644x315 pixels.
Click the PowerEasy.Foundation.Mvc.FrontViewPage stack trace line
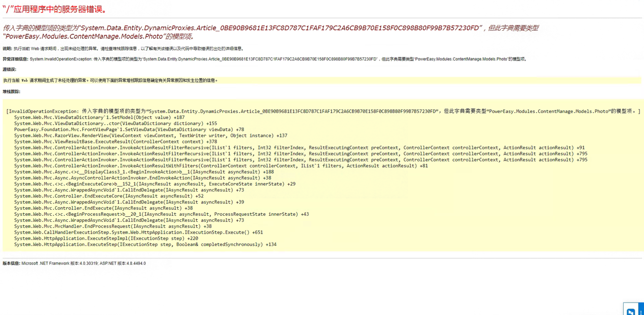coord(129,129)
